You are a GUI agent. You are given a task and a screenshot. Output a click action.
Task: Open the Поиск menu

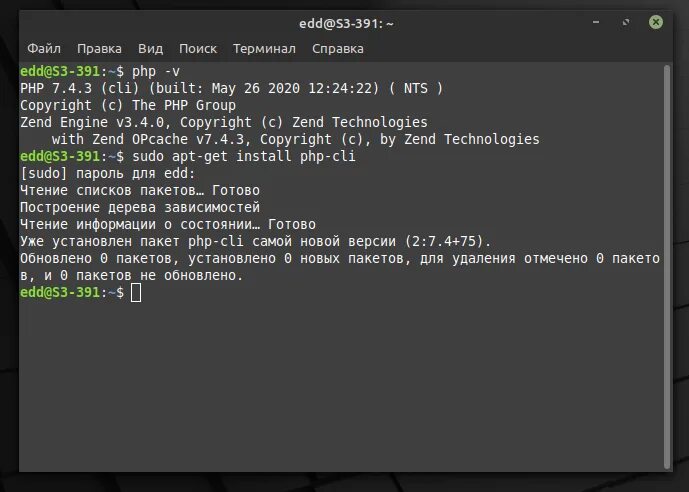pyautogui.click(x=198, y=48)
